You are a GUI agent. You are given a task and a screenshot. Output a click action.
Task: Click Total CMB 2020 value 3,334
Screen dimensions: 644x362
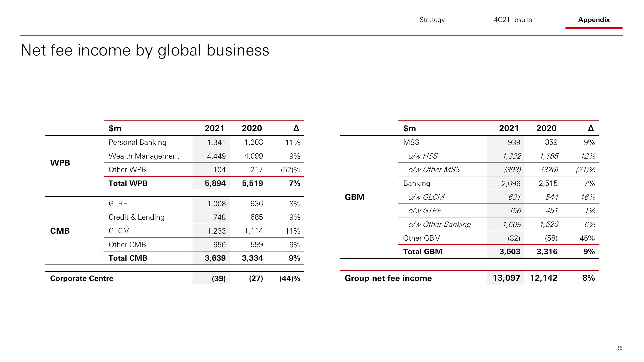click(252, 258)
